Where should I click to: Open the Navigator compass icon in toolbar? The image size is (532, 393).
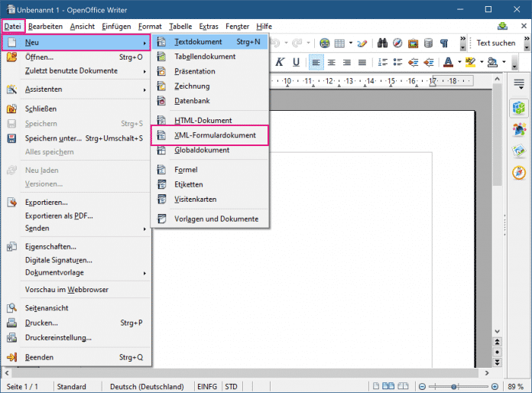pos(397,43)
